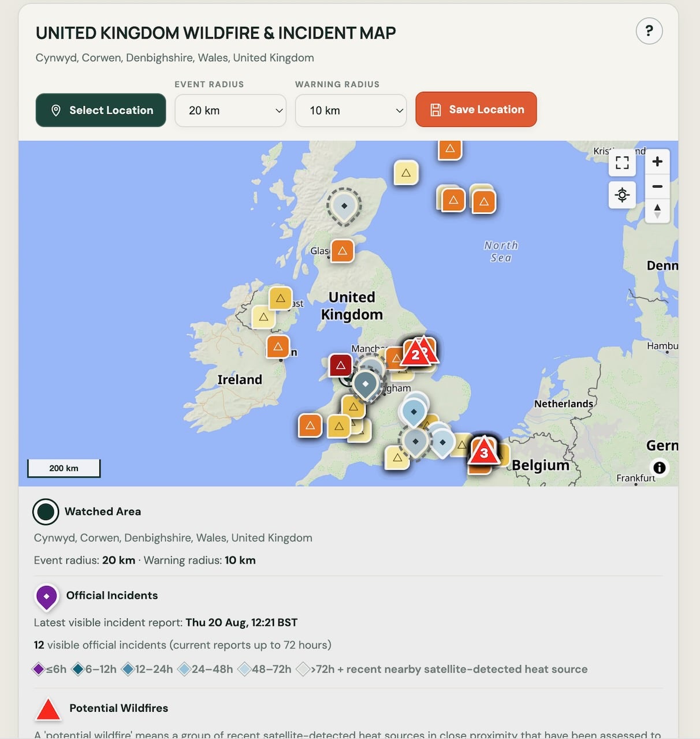Locate my position on map

point(622,195)
